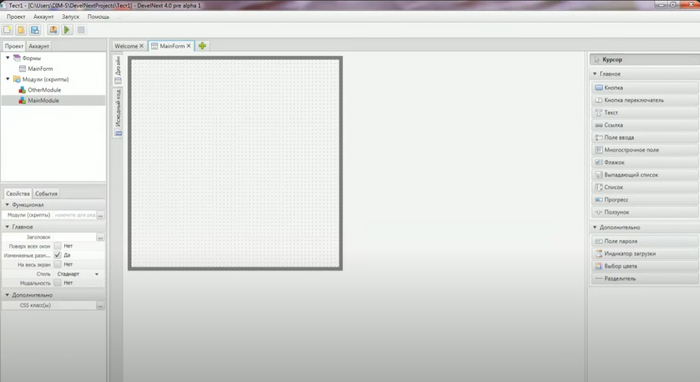Click the export project toolbar icon
The height and width of the screenshot is (382, 700).
point(53,30)
